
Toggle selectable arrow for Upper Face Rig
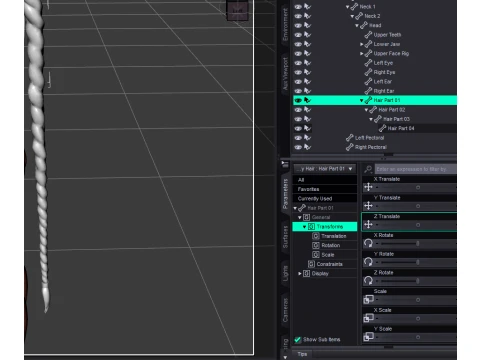coord(307,53)
